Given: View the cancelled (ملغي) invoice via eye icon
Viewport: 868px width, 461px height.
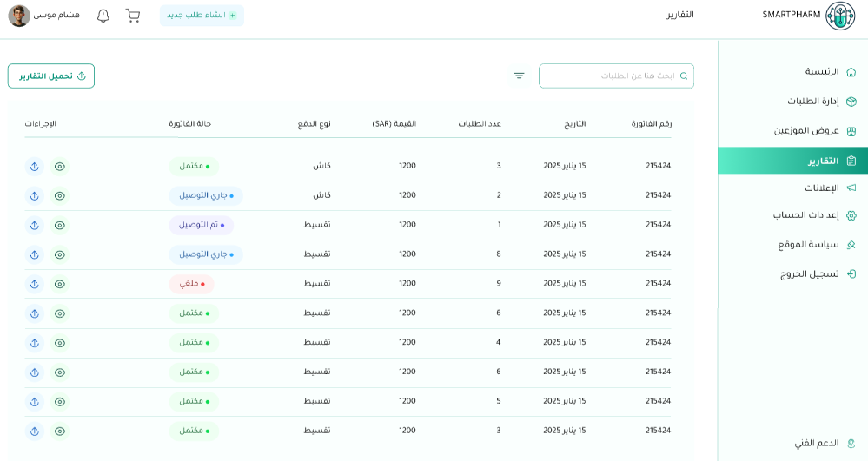Looking at the screenshot, I should tap(60, 284).
